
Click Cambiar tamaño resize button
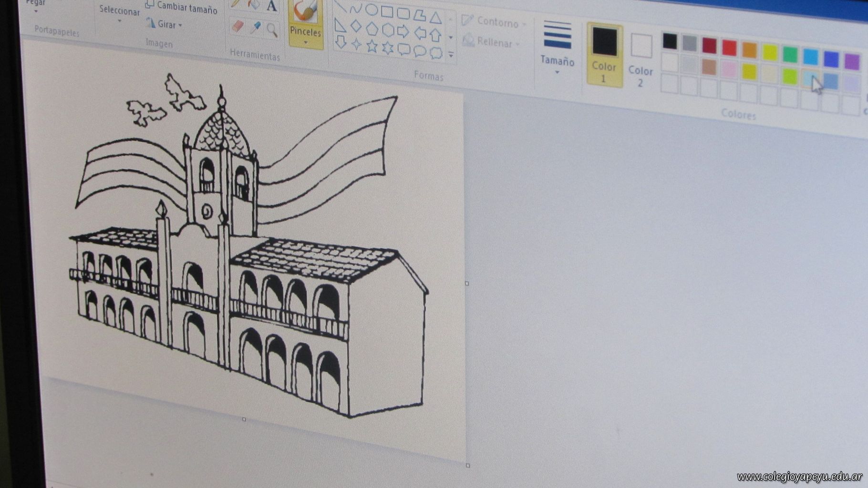(x=182, y=7)
